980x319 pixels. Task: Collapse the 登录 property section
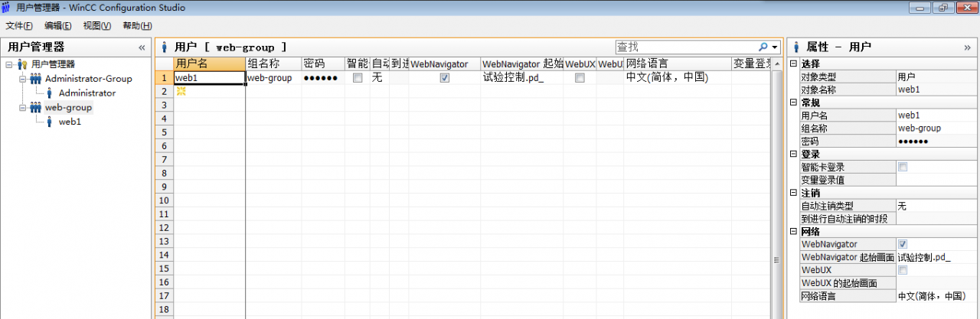[794, 155]
